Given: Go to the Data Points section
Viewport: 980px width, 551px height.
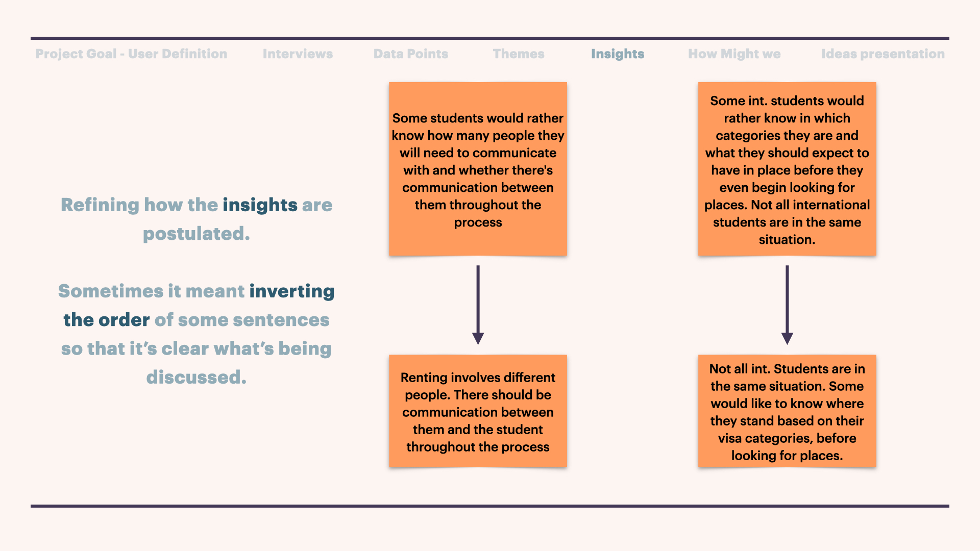Looking at the screenshot, I should click(x=411, y=54).
